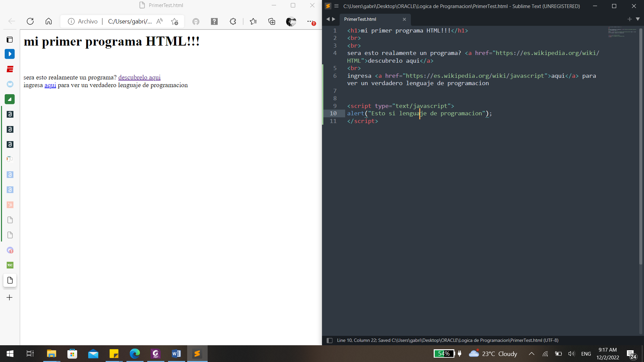
Task: Switch to the blue play-icon vertical tab
Action: pos(10,54)
